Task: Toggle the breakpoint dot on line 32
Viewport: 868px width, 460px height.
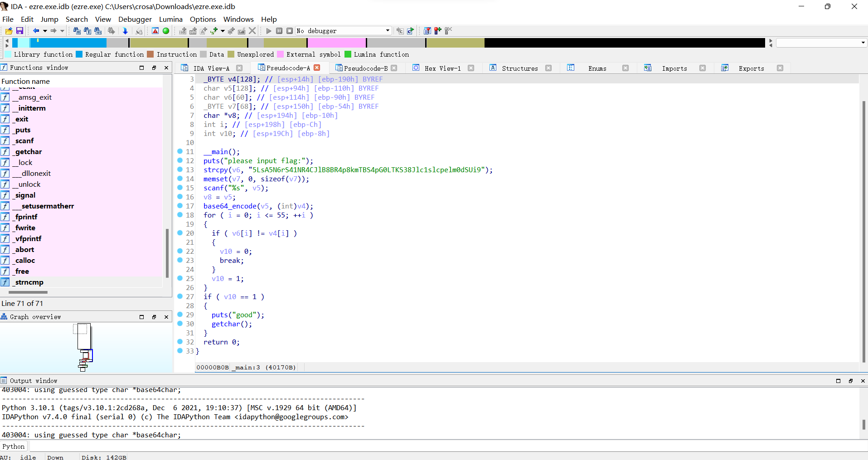Action: point(180,342)
